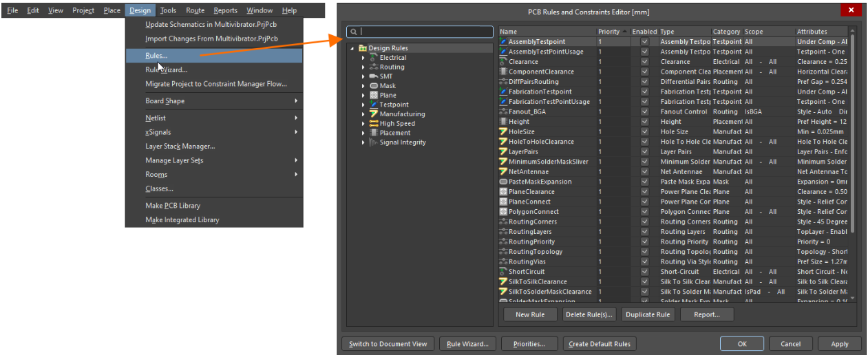868x355 pixels.
Task: Click the Manufacturing category icon in tree
Action: (374, 114)
